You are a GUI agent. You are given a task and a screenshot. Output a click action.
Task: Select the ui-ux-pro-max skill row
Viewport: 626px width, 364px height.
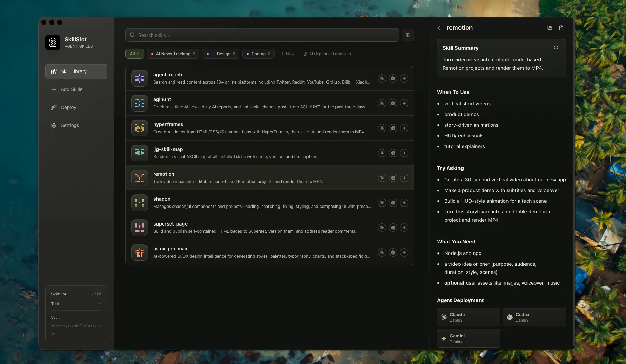(x=270, y=252)
